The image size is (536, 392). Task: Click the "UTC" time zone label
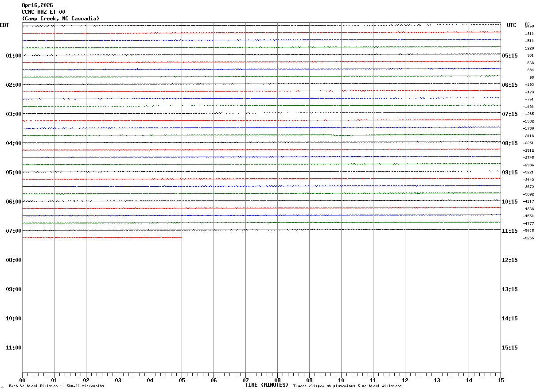512,25
